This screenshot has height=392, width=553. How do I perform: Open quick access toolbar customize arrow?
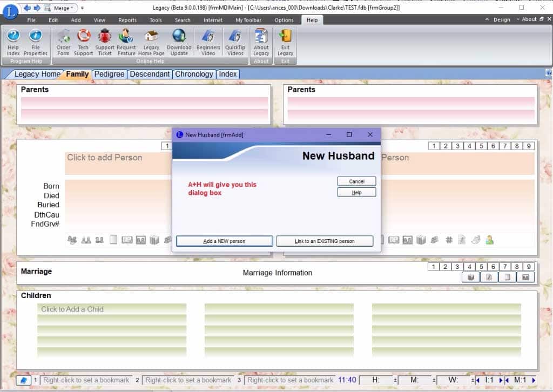click(82, 8)
